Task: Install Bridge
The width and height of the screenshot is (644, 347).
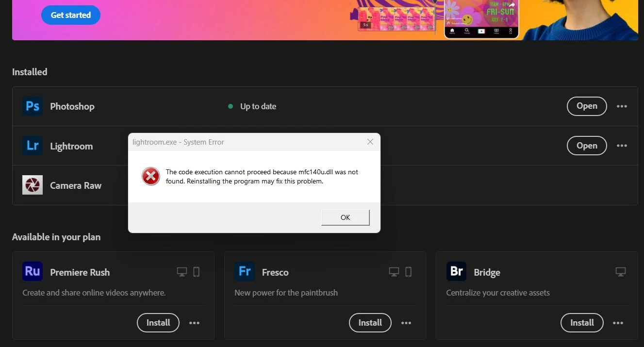Action: click(582, 323)
